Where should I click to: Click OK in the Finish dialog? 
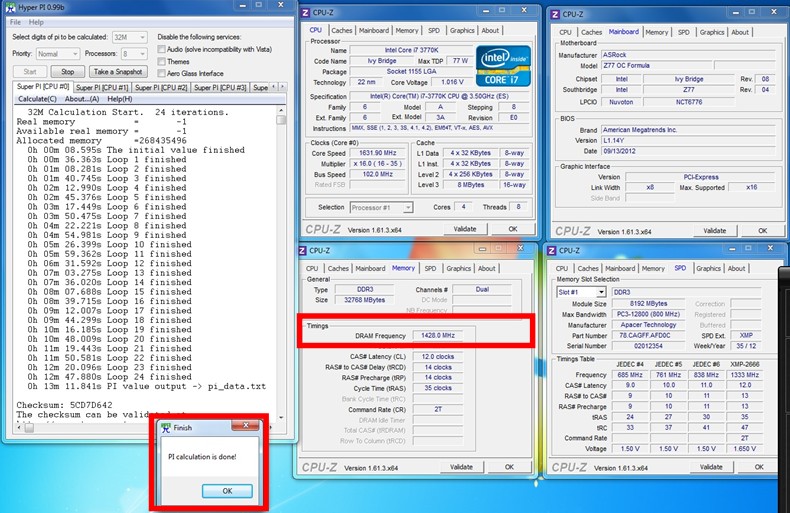tap(227, 491)
